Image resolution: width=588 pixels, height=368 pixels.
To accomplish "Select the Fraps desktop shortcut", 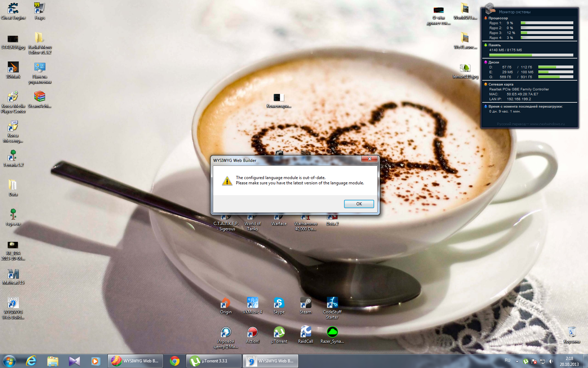I will 40,11.
